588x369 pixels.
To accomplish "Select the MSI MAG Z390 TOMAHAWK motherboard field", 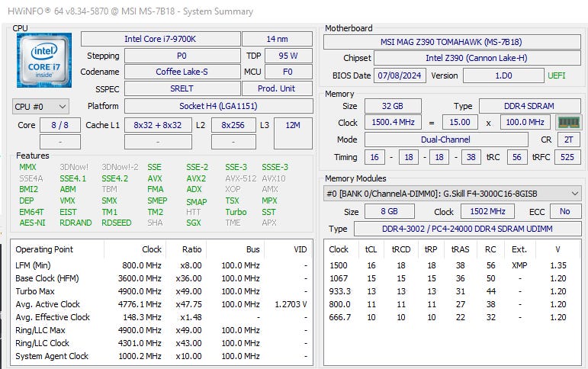I will 451,41.
